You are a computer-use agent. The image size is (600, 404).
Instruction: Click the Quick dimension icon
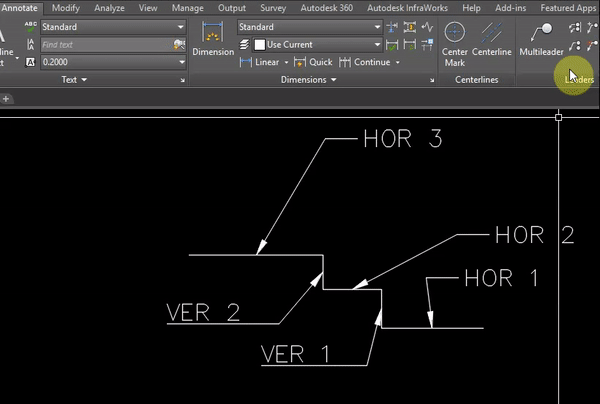pos(300,62)
